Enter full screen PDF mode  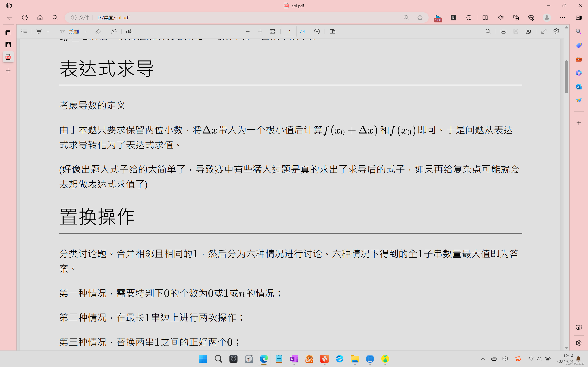click(x=544, y=31)
